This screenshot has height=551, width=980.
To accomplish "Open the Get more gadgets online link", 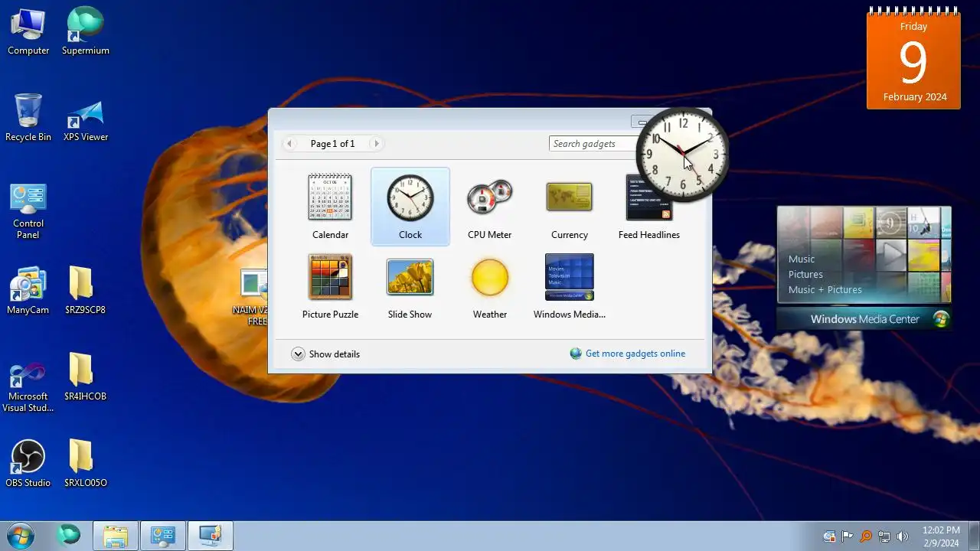I will (635, 354).
